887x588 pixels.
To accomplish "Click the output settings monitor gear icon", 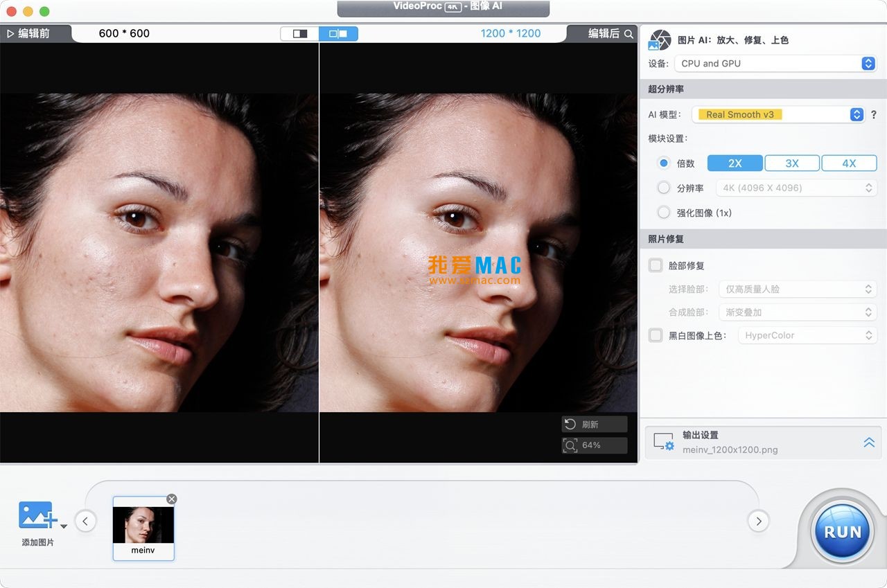I will coord(664,442).
